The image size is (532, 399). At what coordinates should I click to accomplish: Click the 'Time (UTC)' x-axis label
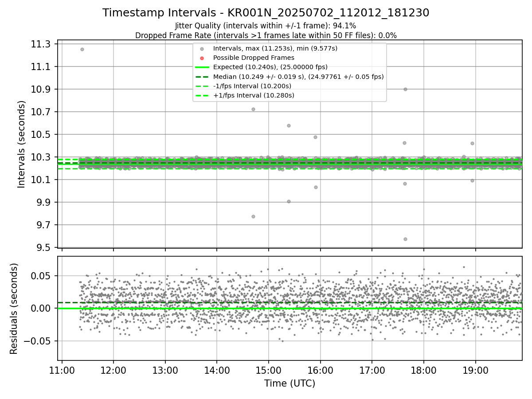(x=289, y=383)
